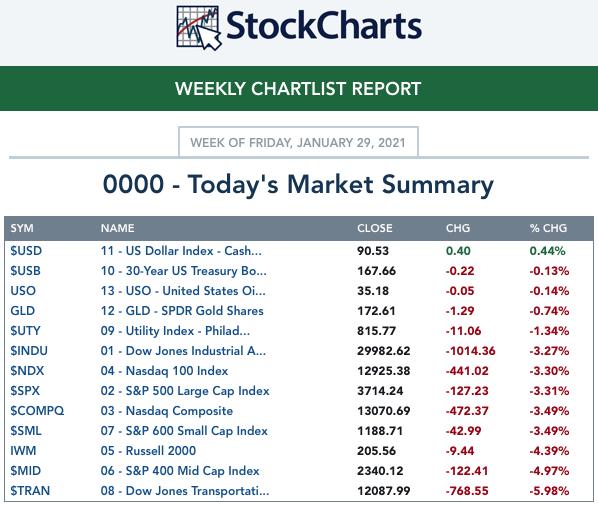Click S&P 600 Small Cap Index link
Screen dimensions: 598x505
coord(184,431)
